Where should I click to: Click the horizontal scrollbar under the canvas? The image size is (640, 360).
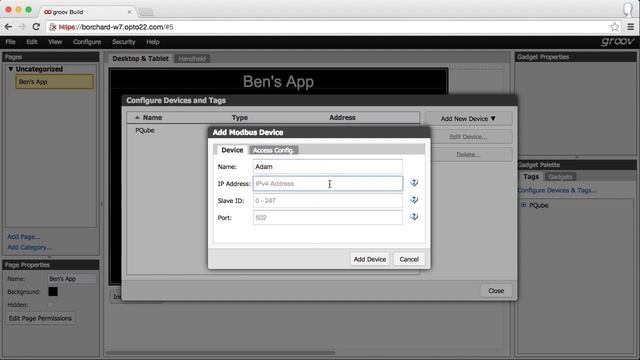(220, 353)
